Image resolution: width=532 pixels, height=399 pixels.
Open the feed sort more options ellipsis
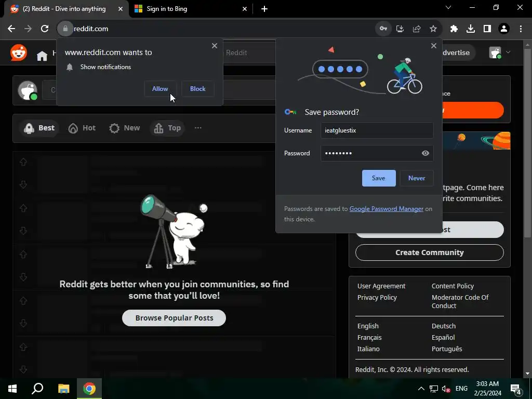pos(198,128)
